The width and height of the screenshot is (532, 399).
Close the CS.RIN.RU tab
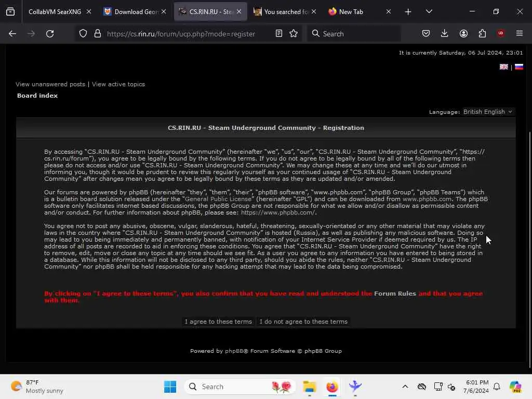click(239, 12)
